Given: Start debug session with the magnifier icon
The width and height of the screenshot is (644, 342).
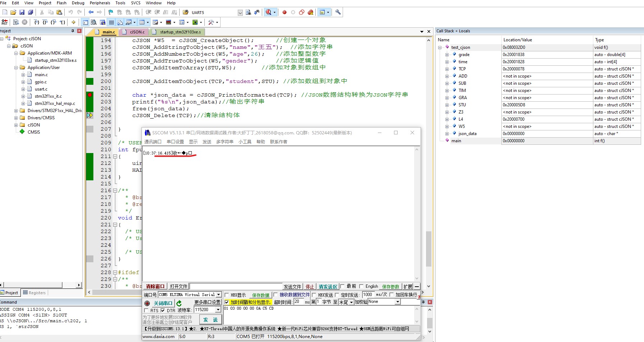Looking at the screenshot, I should pyautogui.click(x=269, y=12).
